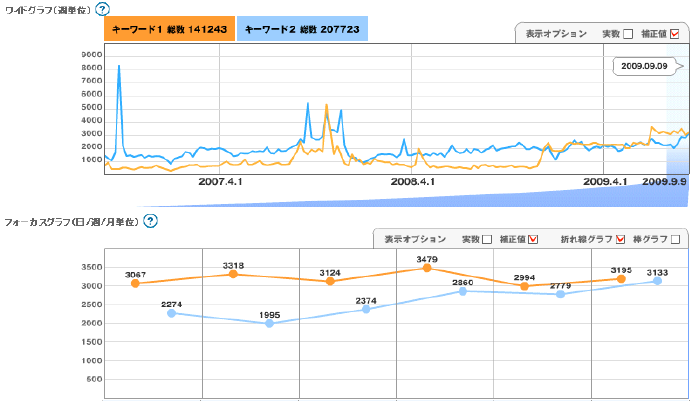Click blue data point labeled 1995
Screen dimensions: 697x402
269,323
